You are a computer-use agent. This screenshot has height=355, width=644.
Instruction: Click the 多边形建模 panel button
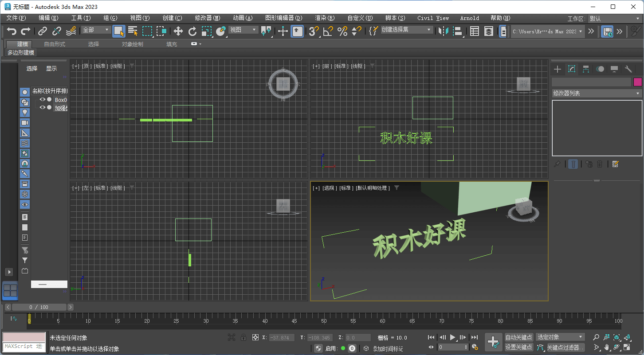(20, 52)
